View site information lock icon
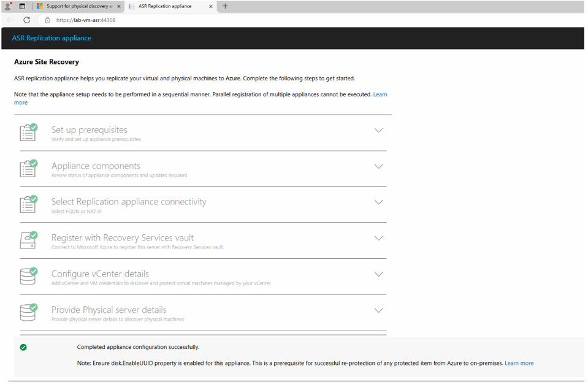Viewport: 588px width, 387px height. coord(48,20)
